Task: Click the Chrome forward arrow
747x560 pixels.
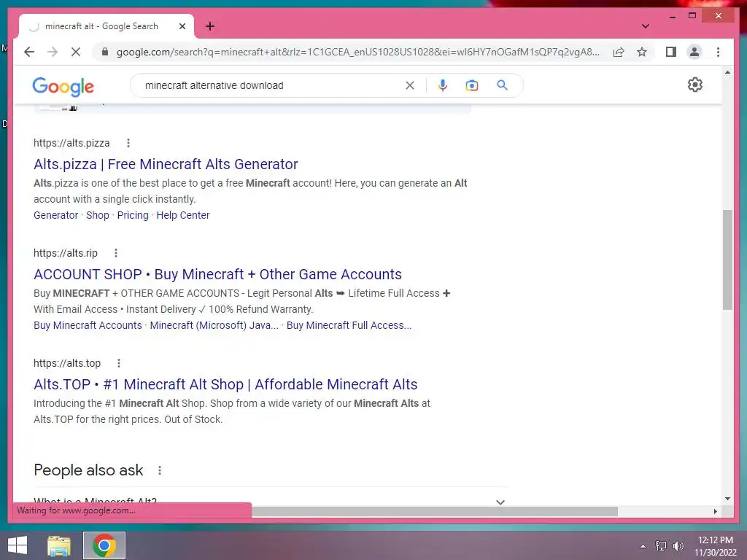Action: point(53,52)
